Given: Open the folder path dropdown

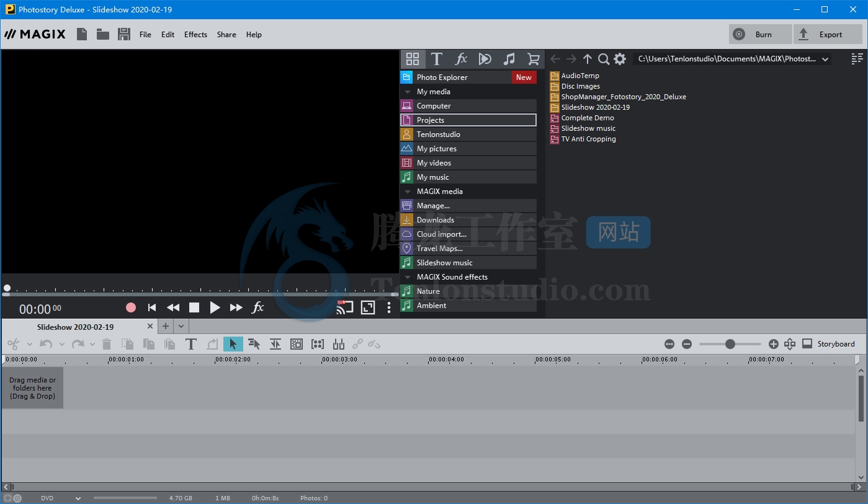Looking at the screenshot, I should tap(825, 60).
